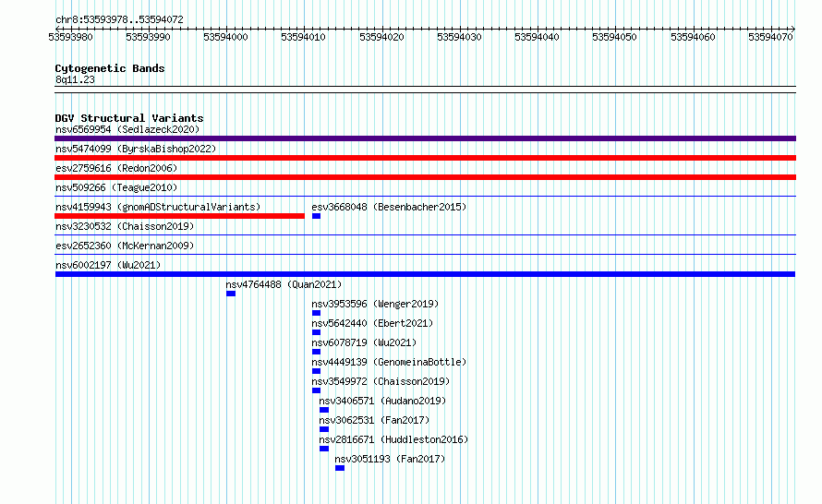Open nsv3953596 (Wenger2019) label
The height and width of the screenshot is (504, 822).
[375, 304]
